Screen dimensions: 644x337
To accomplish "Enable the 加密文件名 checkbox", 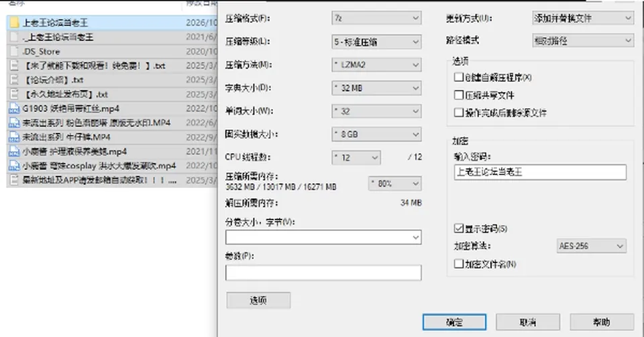I will click(459, 264).
